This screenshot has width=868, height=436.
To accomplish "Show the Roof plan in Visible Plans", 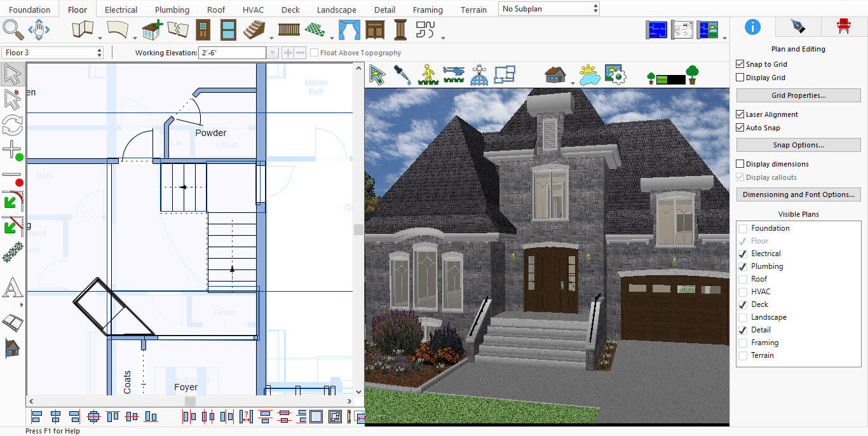I will tap(743, 279).
